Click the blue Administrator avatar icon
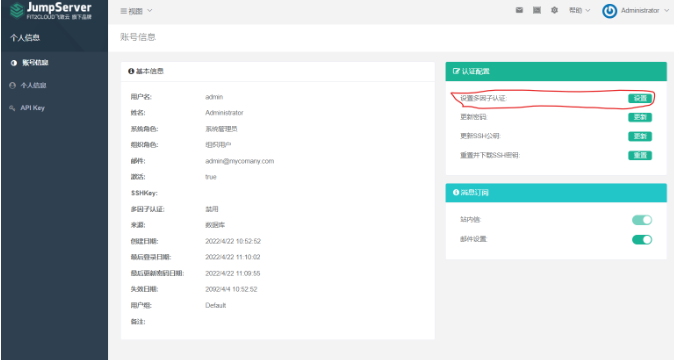The image size is (674, 360). (610, 11)
